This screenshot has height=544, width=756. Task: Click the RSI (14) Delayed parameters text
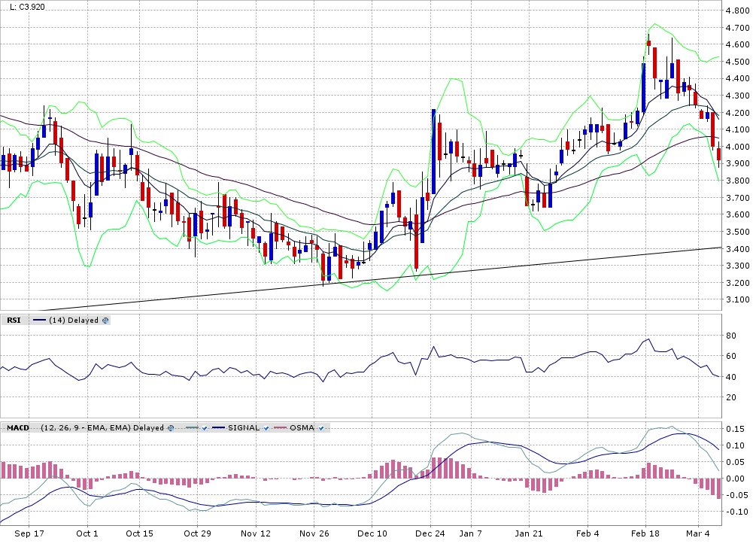click(74, 321)
